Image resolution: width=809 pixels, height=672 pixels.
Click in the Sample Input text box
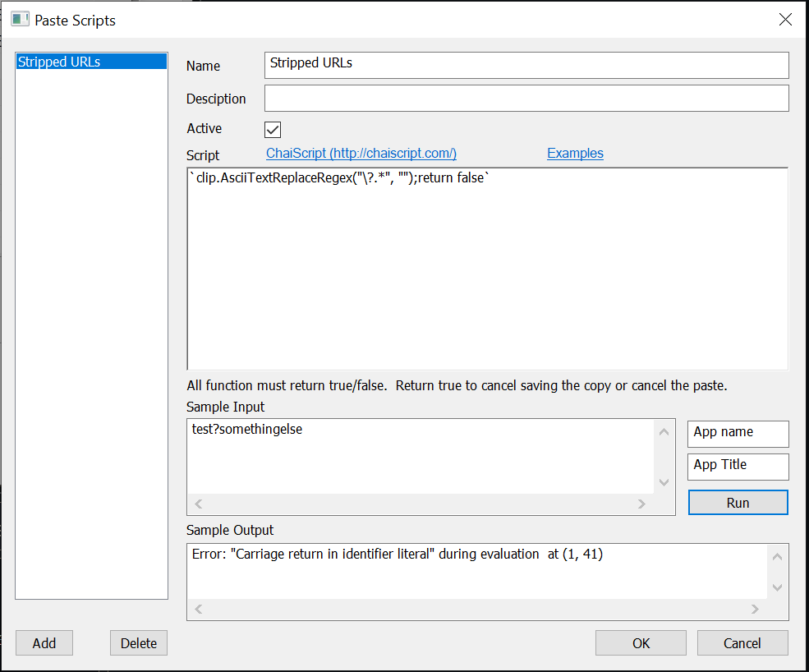[421, 456]
